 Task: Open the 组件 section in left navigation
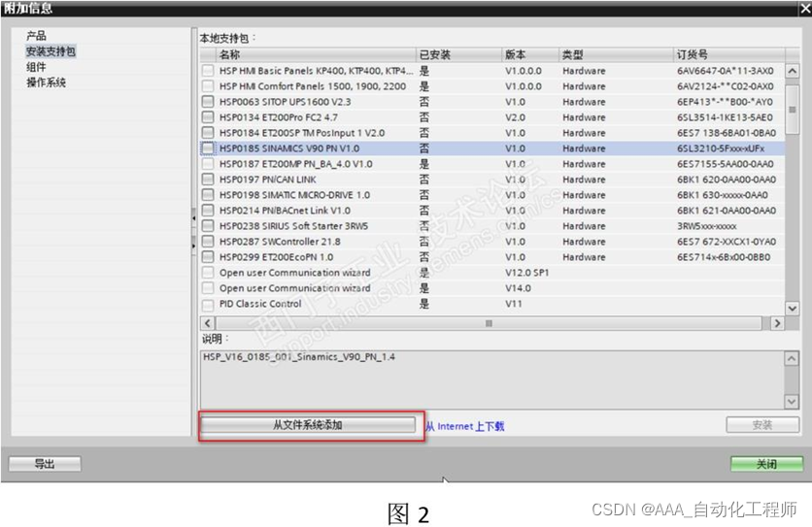coord(36,67)
